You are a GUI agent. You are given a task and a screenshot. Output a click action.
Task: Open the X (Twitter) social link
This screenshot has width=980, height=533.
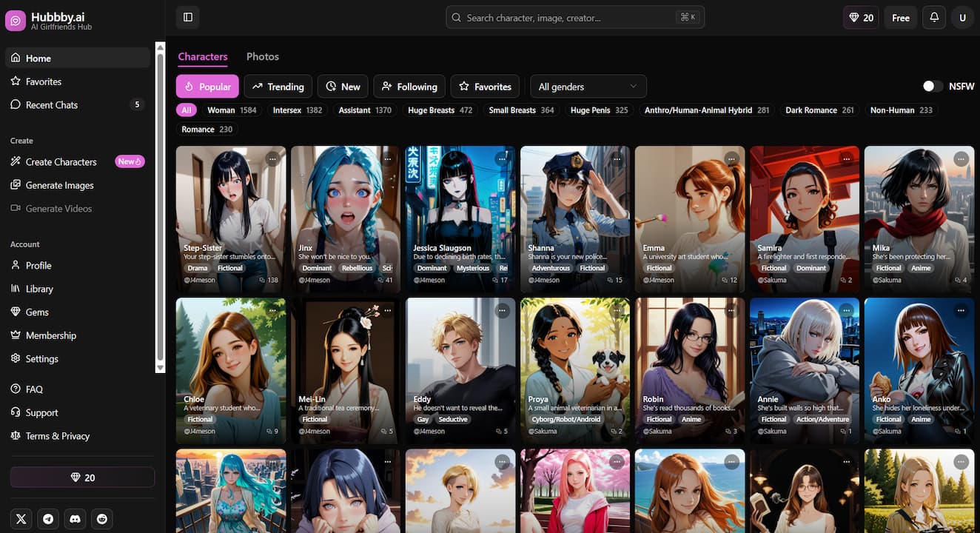coord(21,519)
